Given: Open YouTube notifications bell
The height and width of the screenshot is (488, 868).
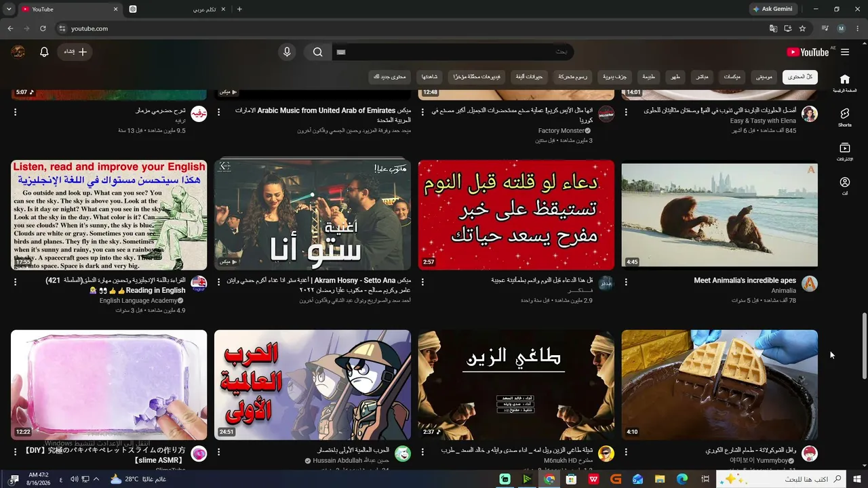Looking at the screenshot, I should tap(44, 52).
